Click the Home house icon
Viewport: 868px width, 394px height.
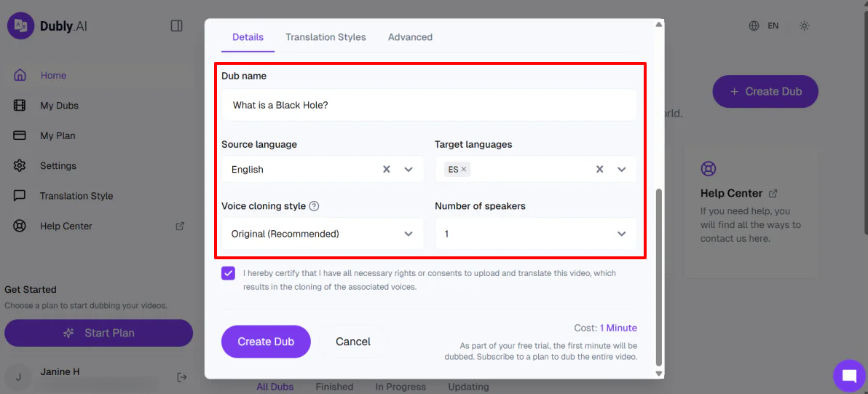[x=20, y=75]
